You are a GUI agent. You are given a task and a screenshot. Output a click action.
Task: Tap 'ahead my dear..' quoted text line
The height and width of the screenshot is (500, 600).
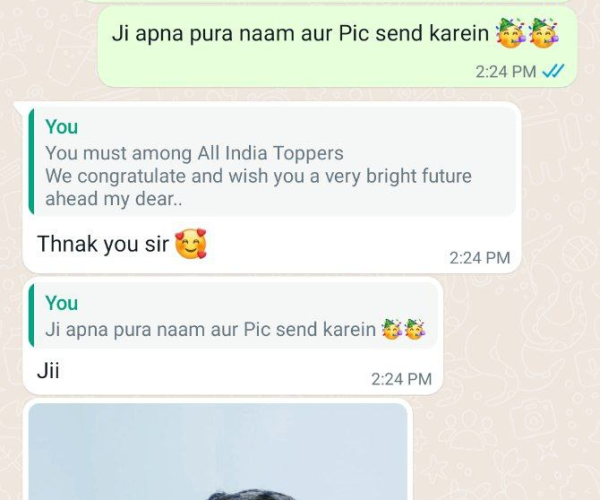tap(113, 199)
